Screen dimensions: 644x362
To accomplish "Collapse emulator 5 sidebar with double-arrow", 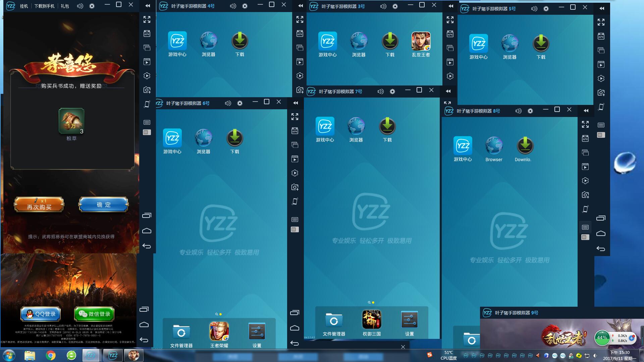I will [602, 8].
